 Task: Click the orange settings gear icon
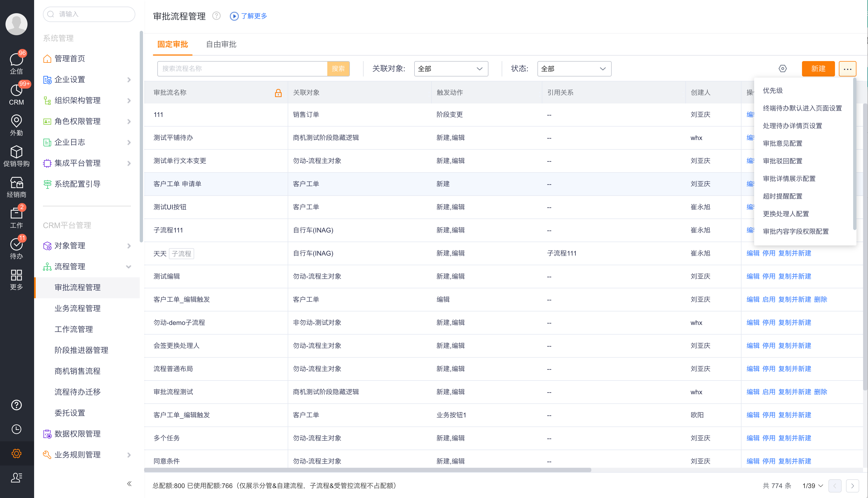click(x=17, y=453)
